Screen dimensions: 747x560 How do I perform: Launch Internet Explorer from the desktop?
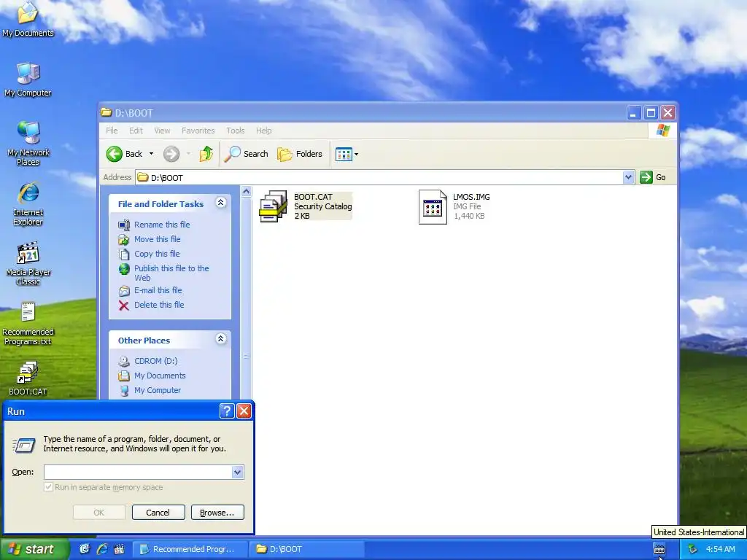coord(28,203)
